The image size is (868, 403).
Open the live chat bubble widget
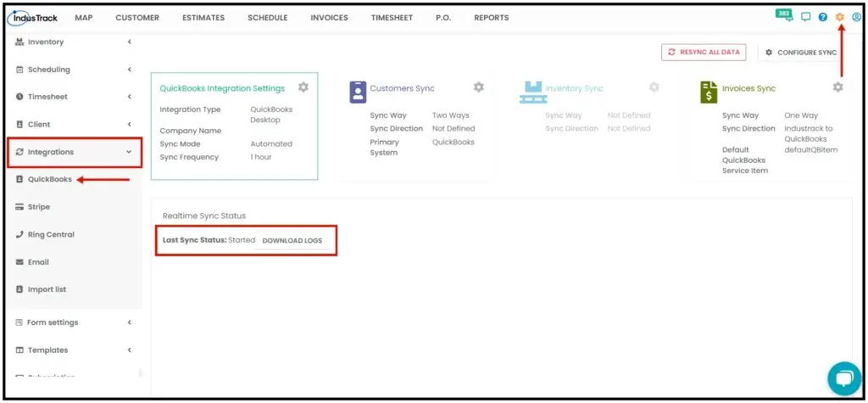coord(844,378)
